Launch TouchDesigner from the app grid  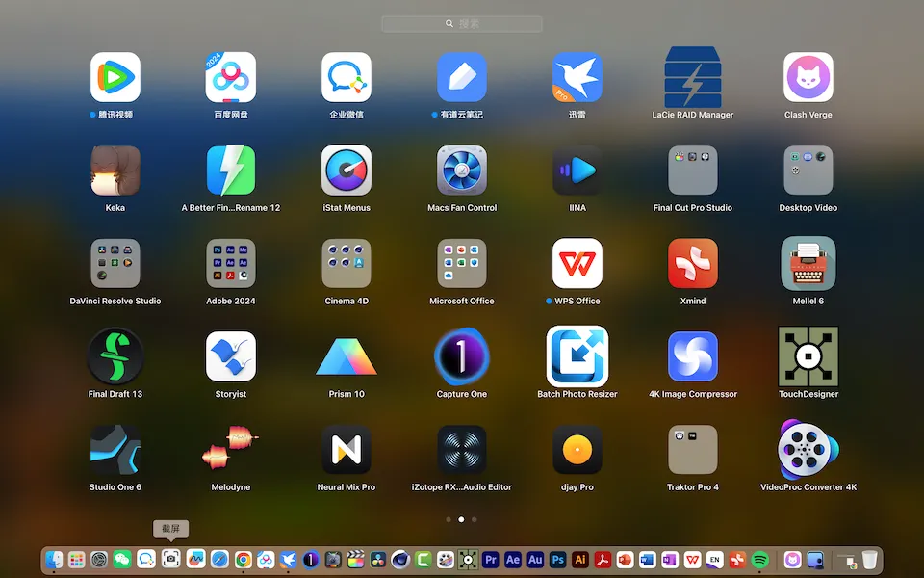[808, 357]
